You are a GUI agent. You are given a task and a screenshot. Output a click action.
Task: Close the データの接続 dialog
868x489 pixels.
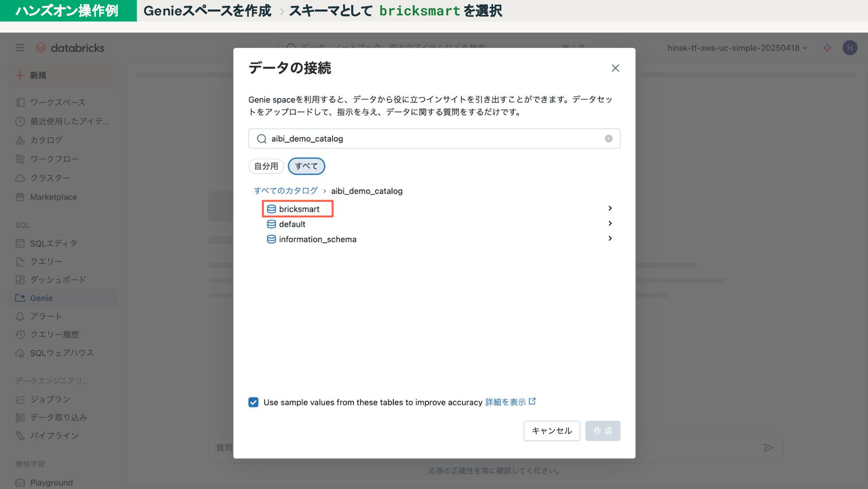[615, 68]
